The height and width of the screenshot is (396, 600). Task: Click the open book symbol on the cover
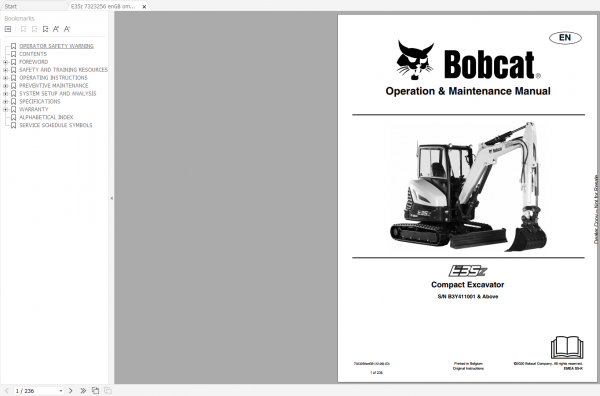567,347
